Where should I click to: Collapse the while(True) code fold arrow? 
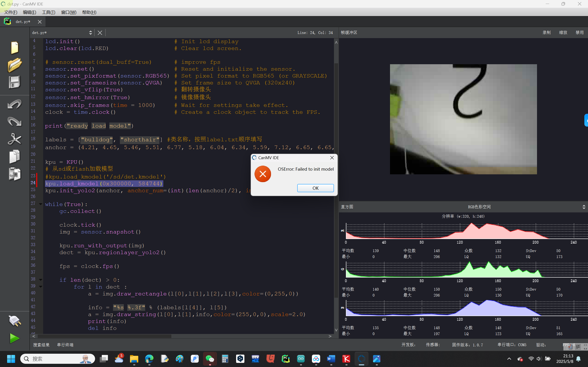click(41, 204)
